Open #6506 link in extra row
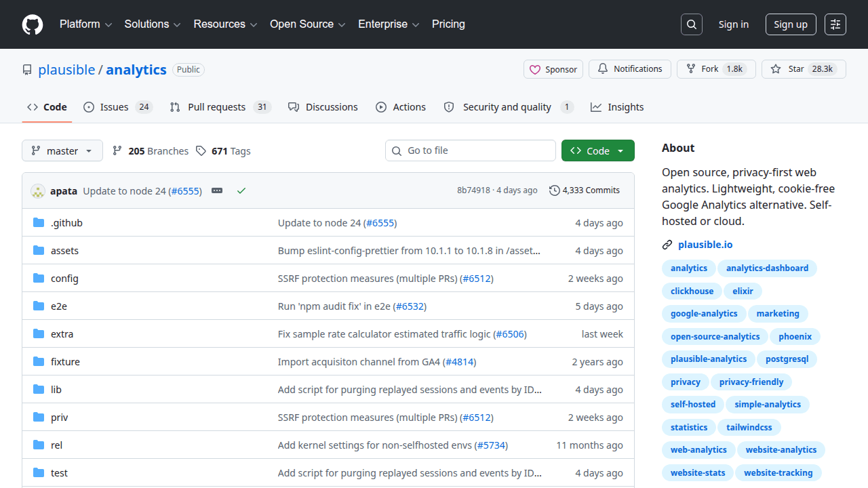Viewport: 868px width, 488px height. click(510, 334)
